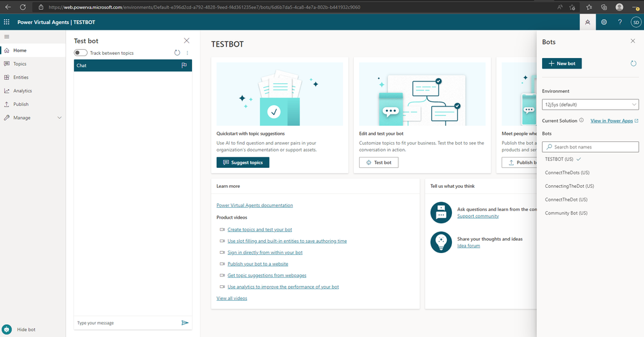Open Use analytics to improve performance link
The width and height of the screenshot is (644, 337).
point(283,287)
